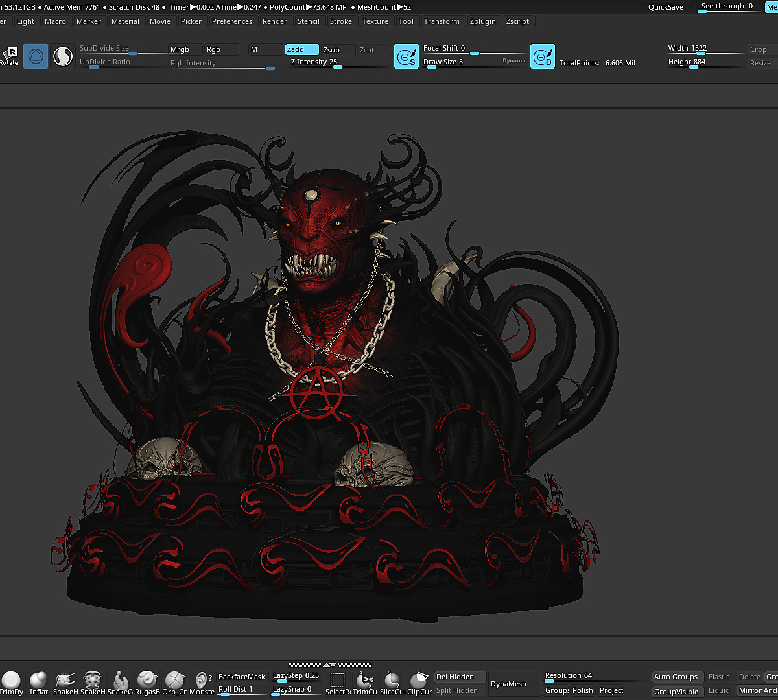Open the Preferences menu
The image size is (778, 700).
pyautogui.click(x=232, y=21)
